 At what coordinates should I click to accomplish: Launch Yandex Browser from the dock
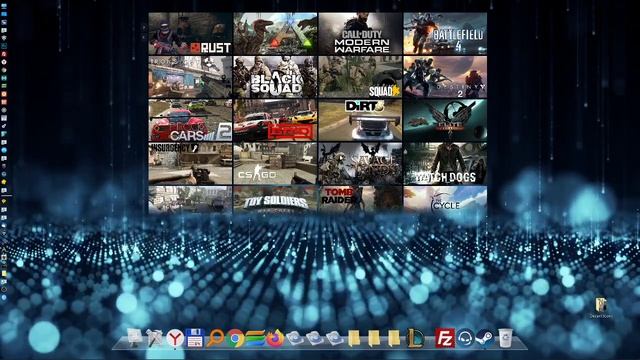175,338
